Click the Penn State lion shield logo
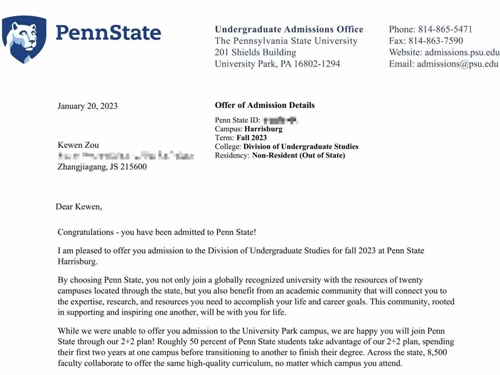Viewport: 500px width, 375px height. (24, 39)
